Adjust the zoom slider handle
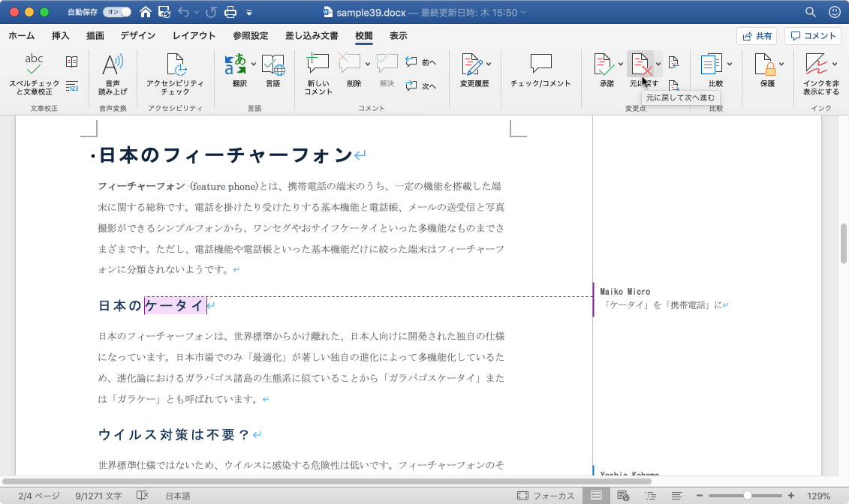This screenshot has height=504, width=849. [x=747, y=496]
